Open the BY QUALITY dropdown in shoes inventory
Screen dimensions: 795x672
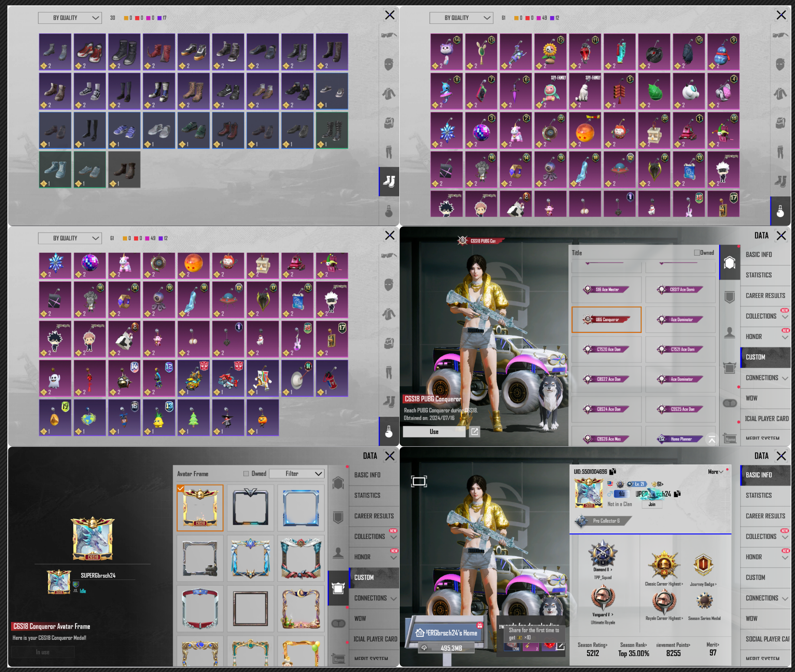pos(70,18)
